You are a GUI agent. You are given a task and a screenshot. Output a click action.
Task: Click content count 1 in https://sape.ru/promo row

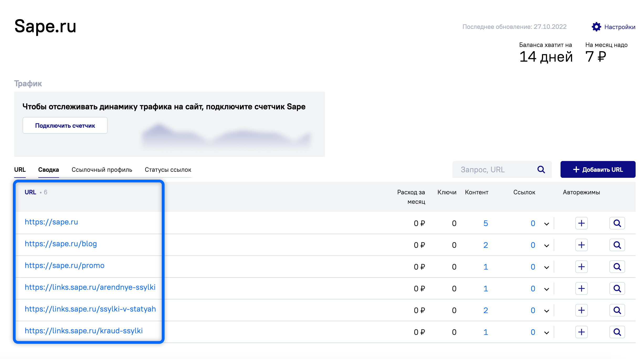click(x=485, y=267)
